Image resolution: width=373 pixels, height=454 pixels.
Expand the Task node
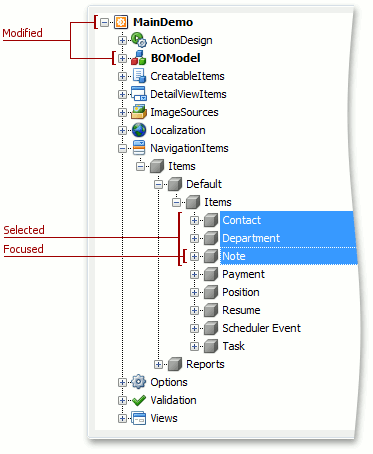click(x=194, y=346)
